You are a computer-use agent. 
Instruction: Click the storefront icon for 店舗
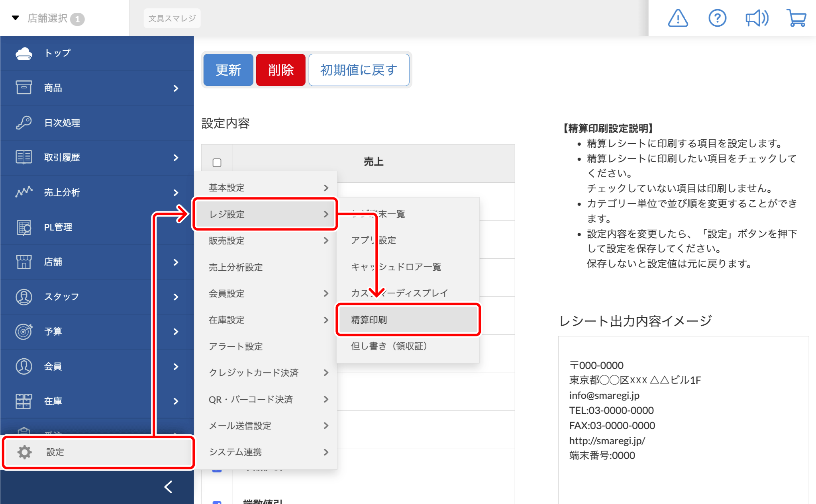(x=24, y=262)
